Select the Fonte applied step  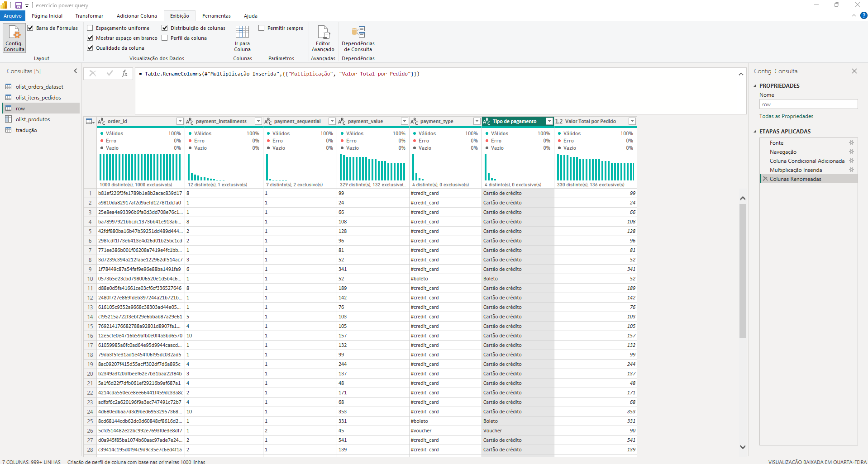click(777, 142)
